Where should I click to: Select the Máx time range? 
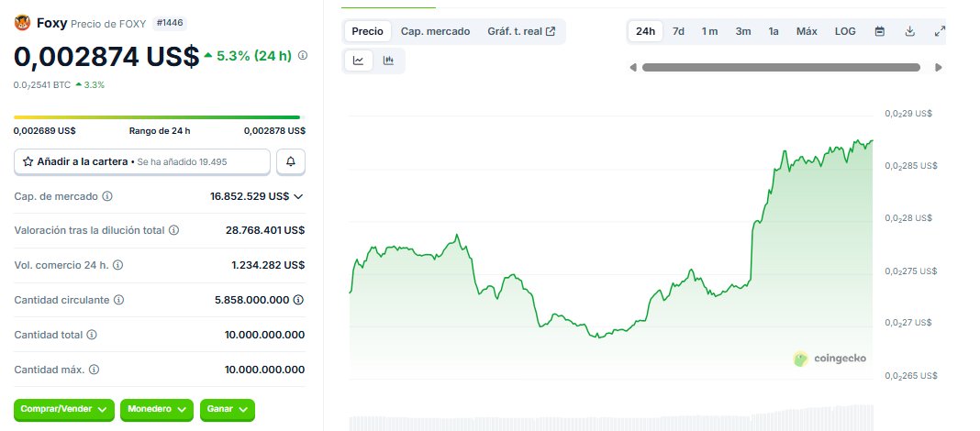click(807, 31)
